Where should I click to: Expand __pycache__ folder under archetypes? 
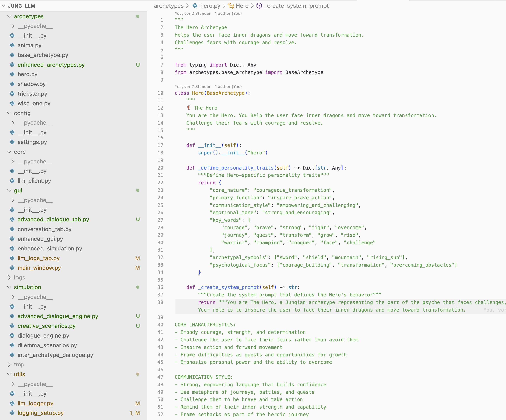13,26
